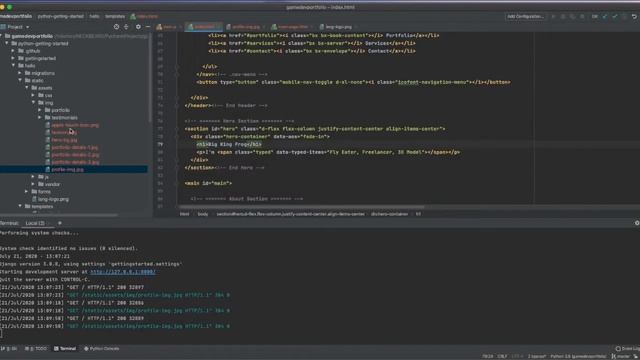Select portfolio-details-2.jpg in project tree
640x360 pixels.
pos(75,155)
